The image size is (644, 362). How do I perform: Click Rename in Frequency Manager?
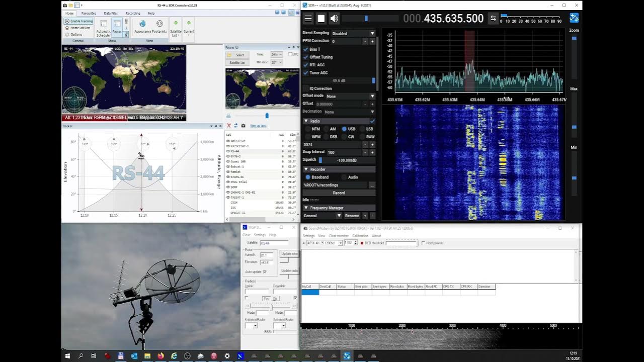click(352, 216)
